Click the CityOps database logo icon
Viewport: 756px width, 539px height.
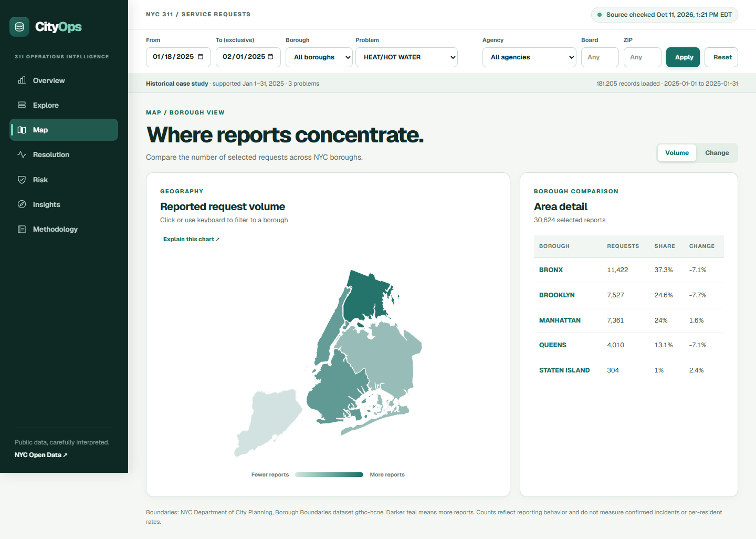pos(19,27)
